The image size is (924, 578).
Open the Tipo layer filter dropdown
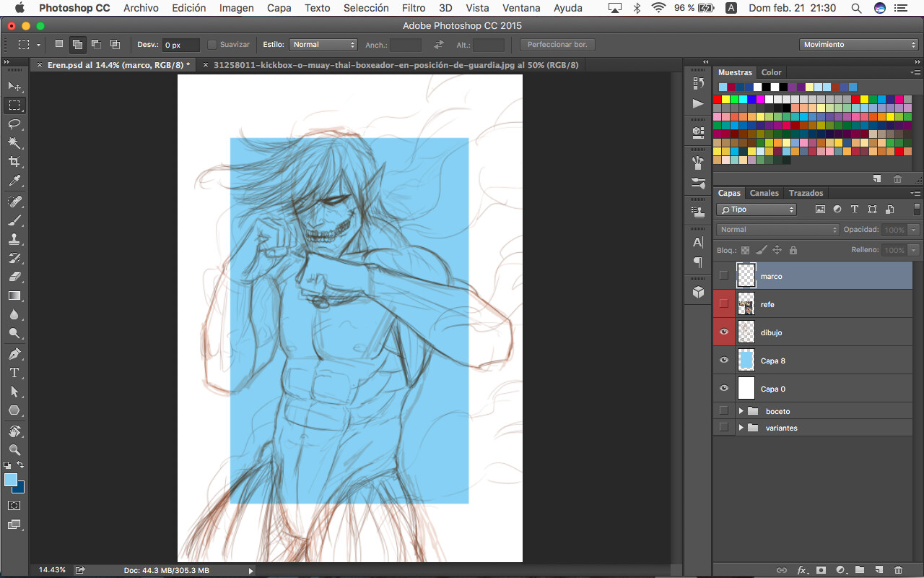point(756,210)
